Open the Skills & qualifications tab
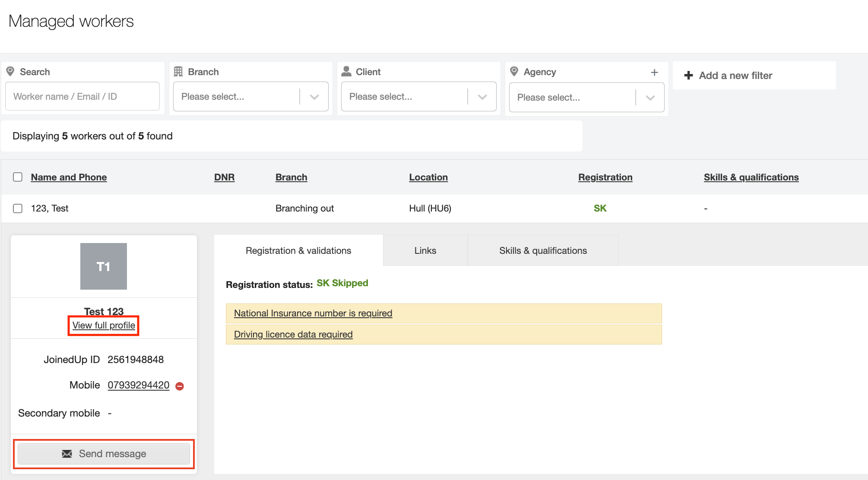Viewport: 868px width, 480px height. coord(543,251)
